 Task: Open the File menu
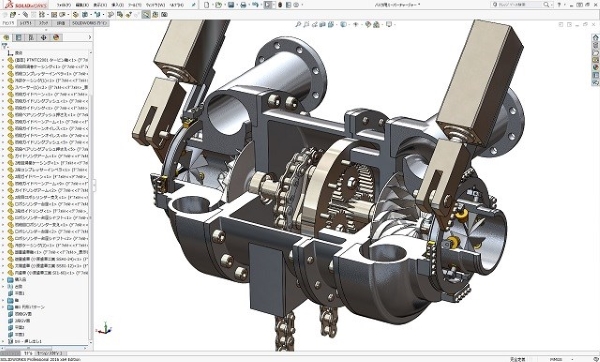(64, 5)
